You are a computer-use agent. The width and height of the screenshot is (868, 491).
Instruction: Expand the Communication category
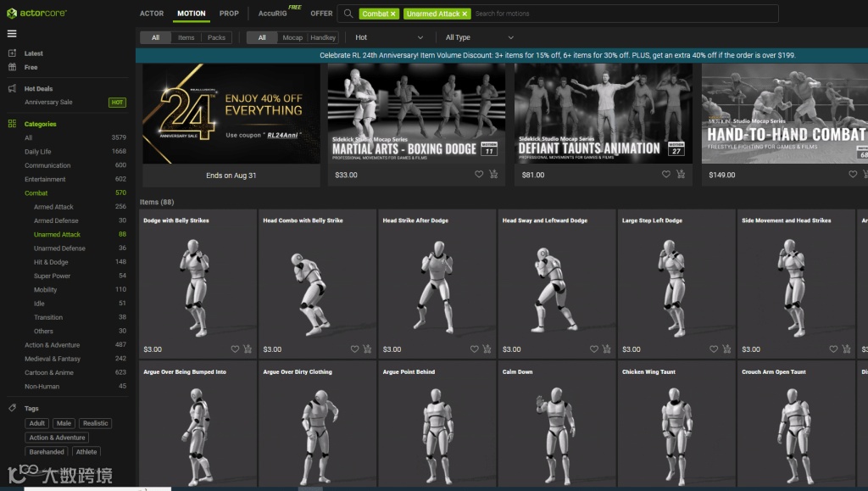tap(47, 165)
